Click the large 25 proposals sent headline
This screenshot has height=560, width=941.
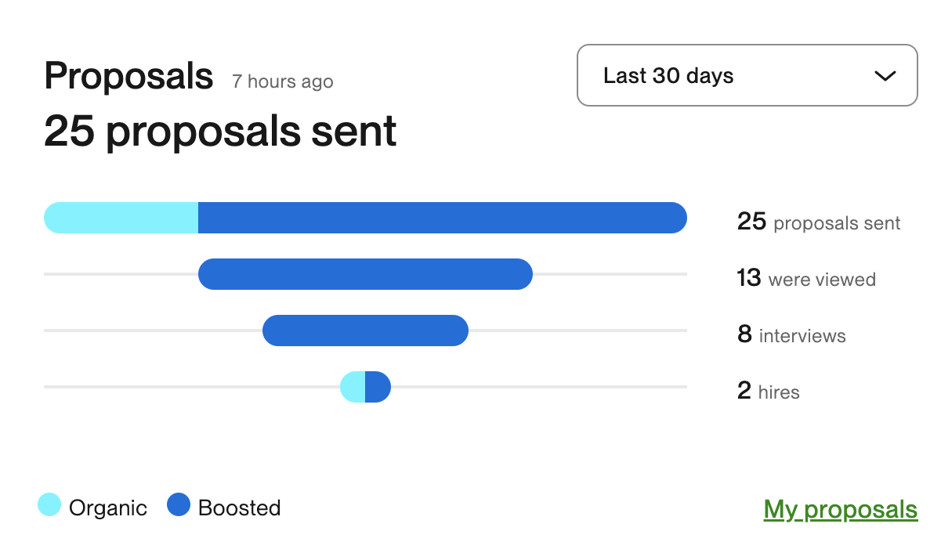tap(220, 131)
